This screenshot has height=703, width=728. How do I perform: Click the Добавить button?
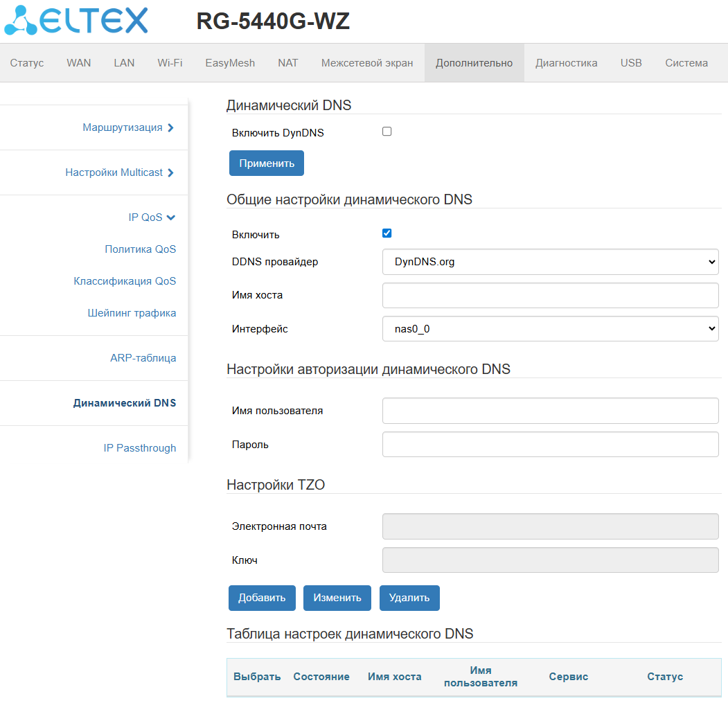262,598
